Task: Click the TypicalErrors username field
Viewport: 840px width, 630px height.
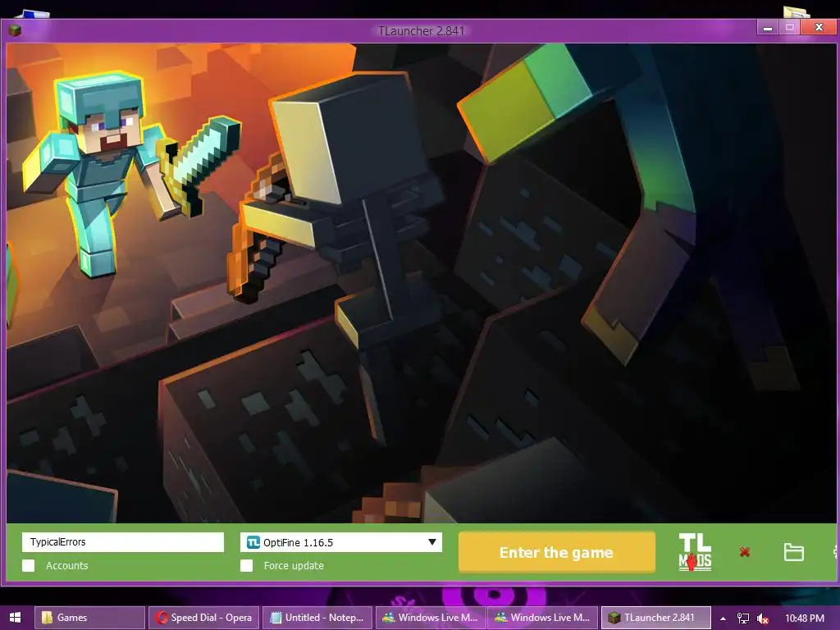Action: tap(123, 542)
